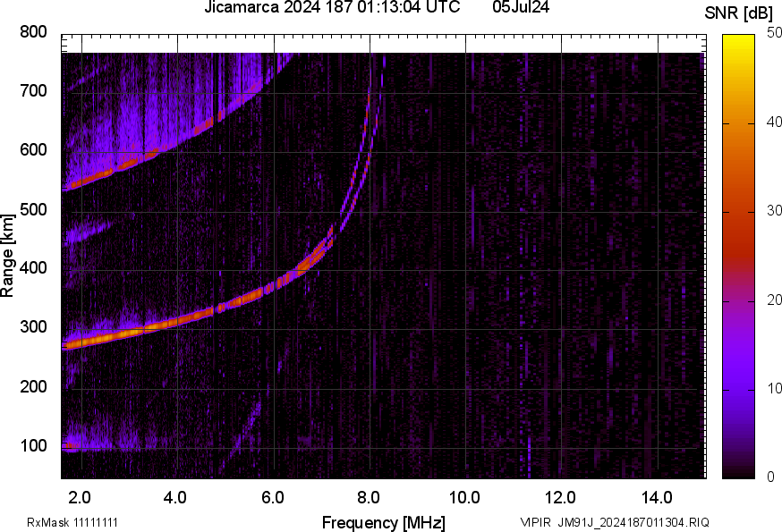Click the '200' range tick label
This screenshot has width=782, height=532.
[x=33, y=386]
